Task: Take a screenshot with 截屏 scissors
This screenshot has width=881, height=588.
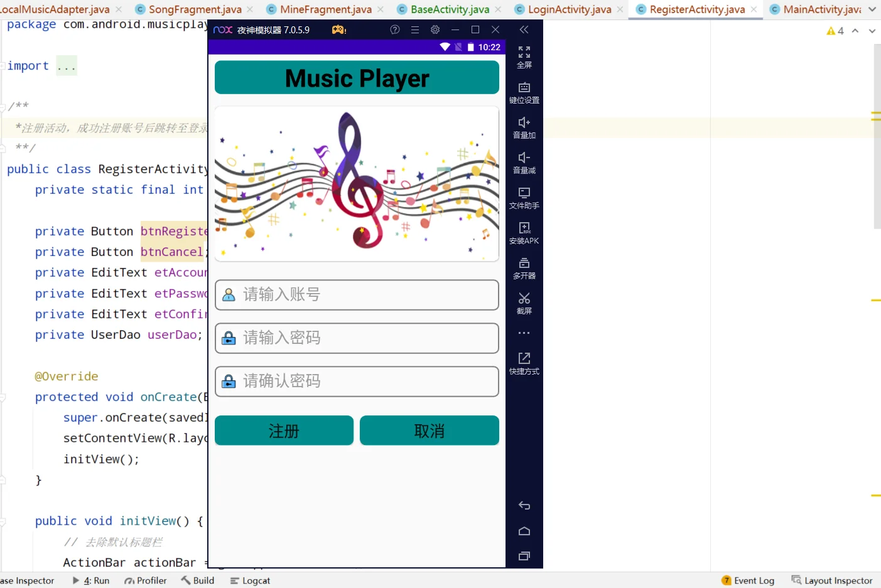Action: [524, 304]
